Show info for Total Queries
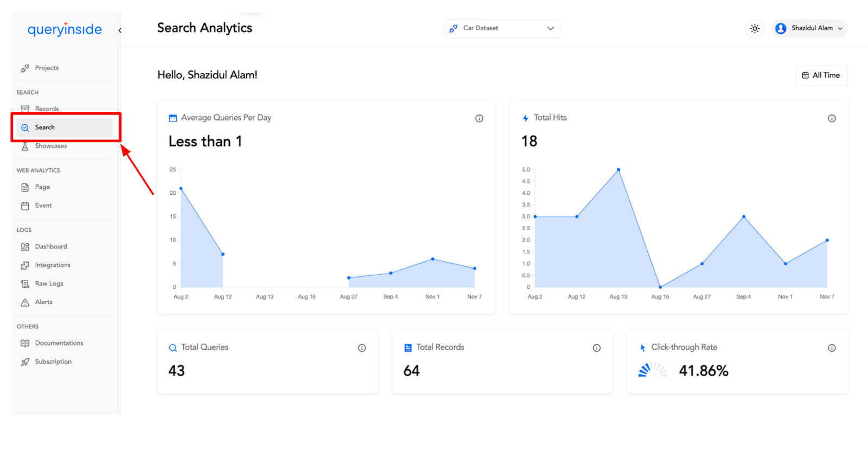 pyautogui.click(x=362, y=348)
